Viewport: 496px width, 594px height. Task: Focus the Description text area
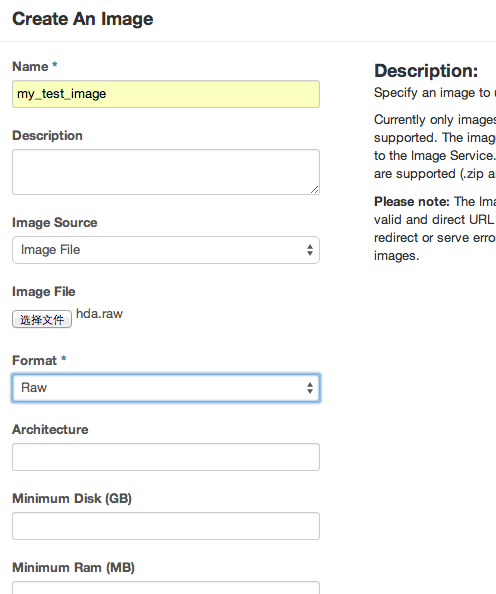[166, 172]
